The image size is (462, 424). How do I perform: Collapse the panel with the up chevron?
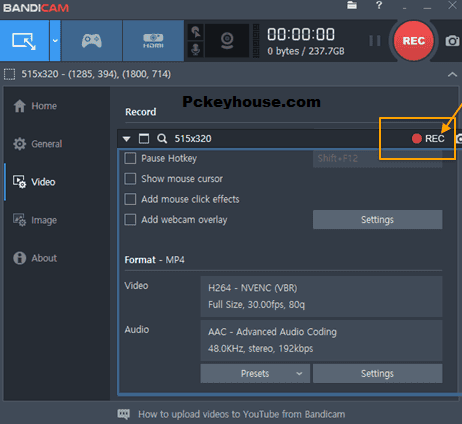click(452, 74)
